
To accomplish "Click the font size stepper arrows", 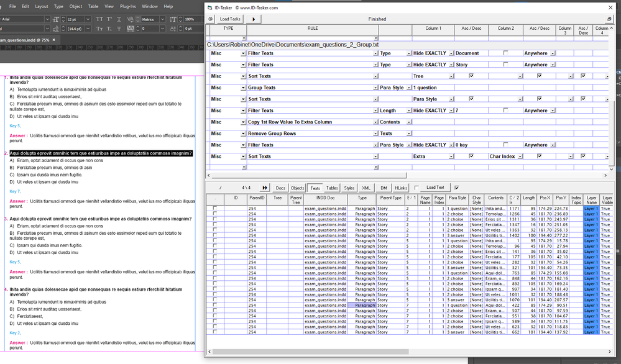I will click(x=63, y=19).
